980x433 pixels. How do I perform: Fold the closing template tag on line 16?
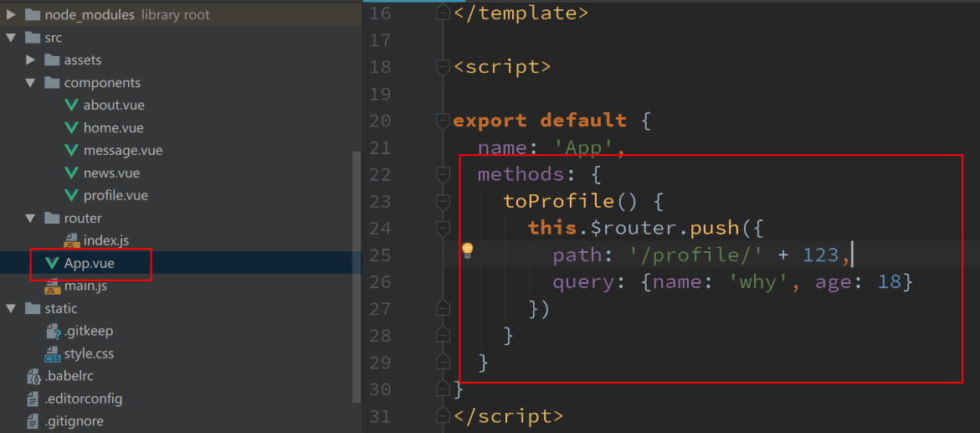click(x=443, y=13)
